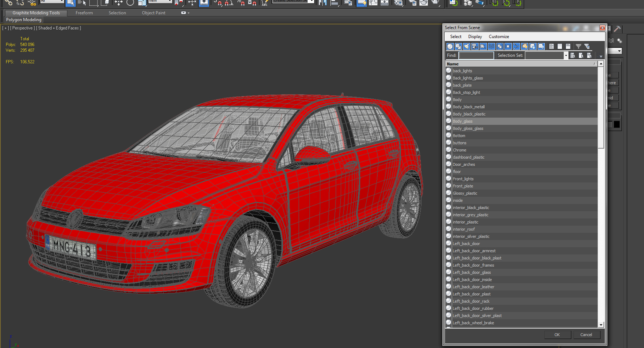Toggle Display Bones filter icon
The width and height of the screenshot is (644, 348).
click(517, 46)
